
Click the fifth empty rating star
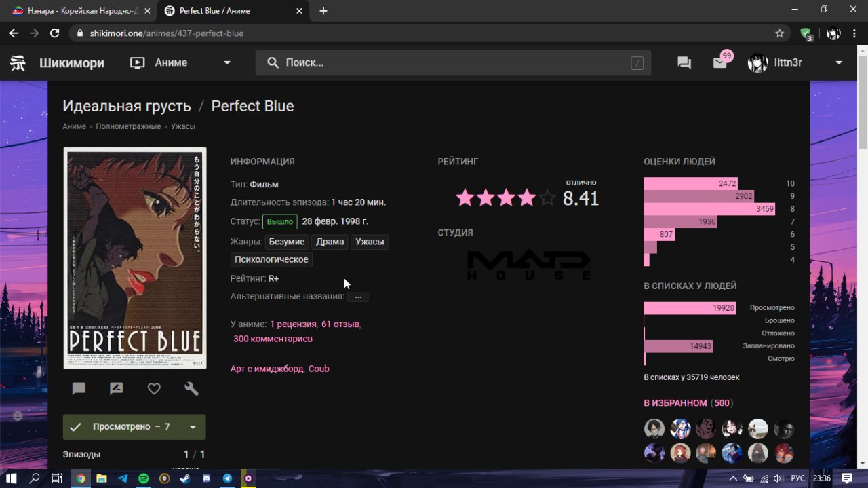click(547, 198)
